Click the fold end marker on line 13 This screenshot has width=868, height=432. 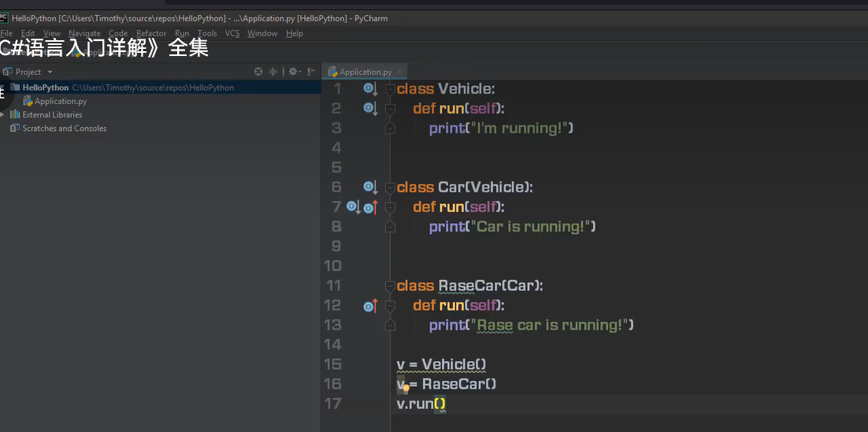pos(390,325)
